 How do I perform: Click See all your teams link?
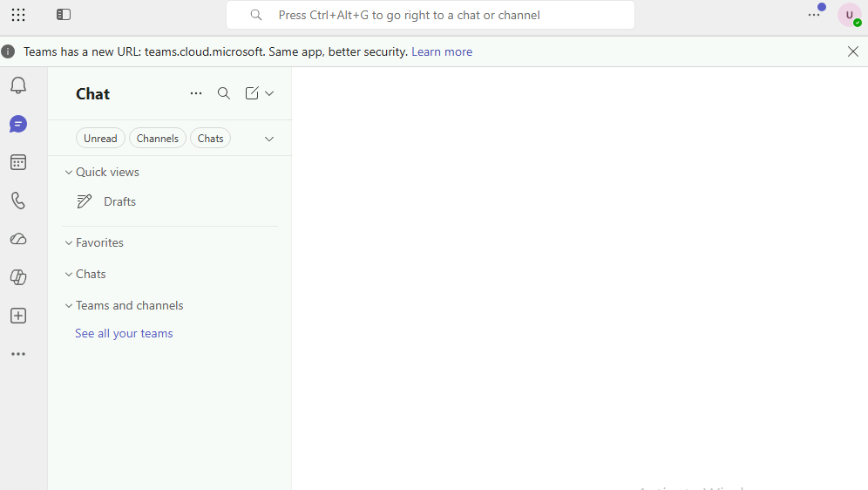click(124, 333)
